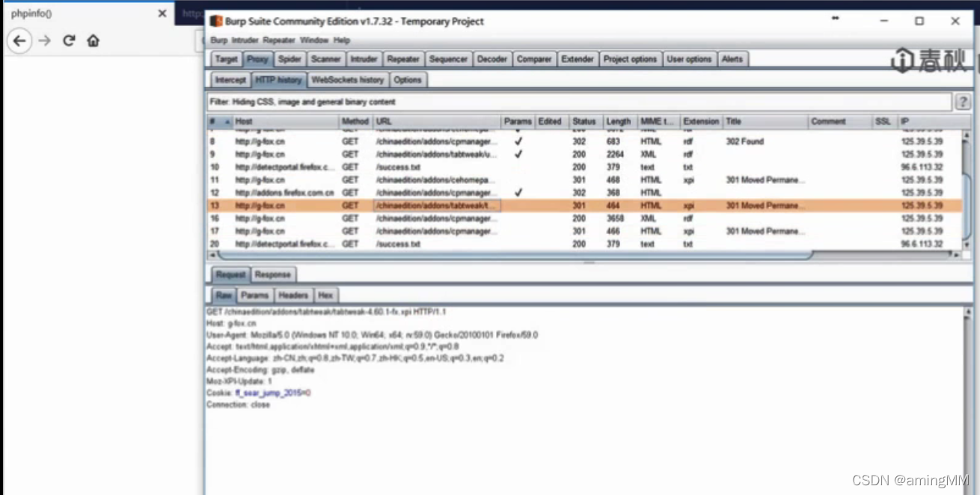
Task: Select the Raw view tab
Action: (224, 295)
